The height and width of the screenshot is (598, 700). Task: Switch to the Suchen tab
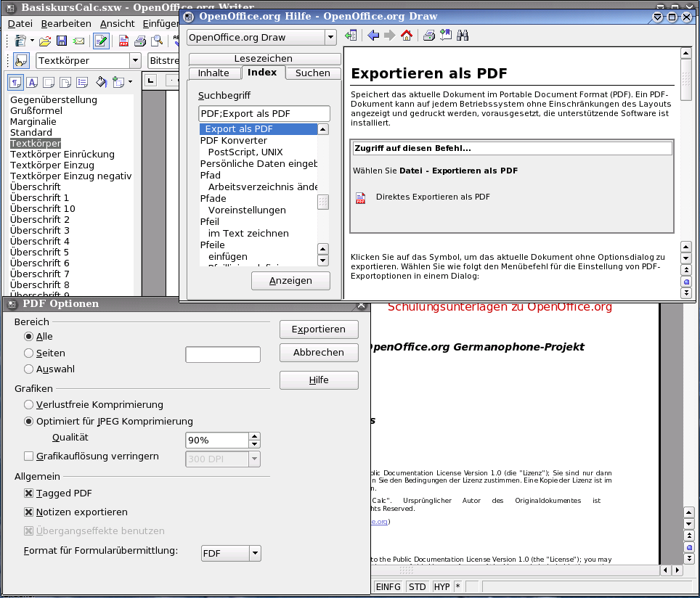pos(313,73)
